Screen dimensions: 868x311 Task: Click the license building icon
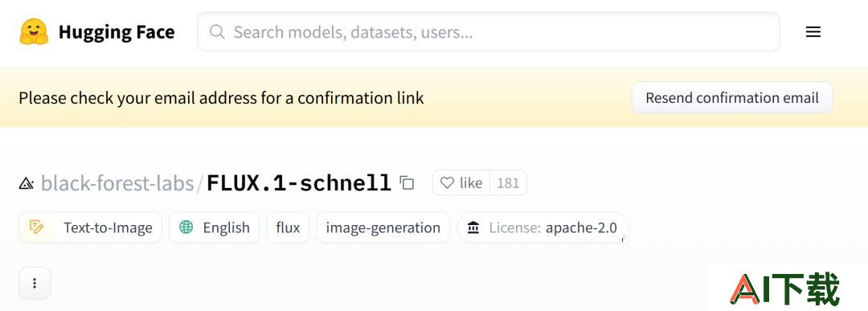click(x=473, y=227)
